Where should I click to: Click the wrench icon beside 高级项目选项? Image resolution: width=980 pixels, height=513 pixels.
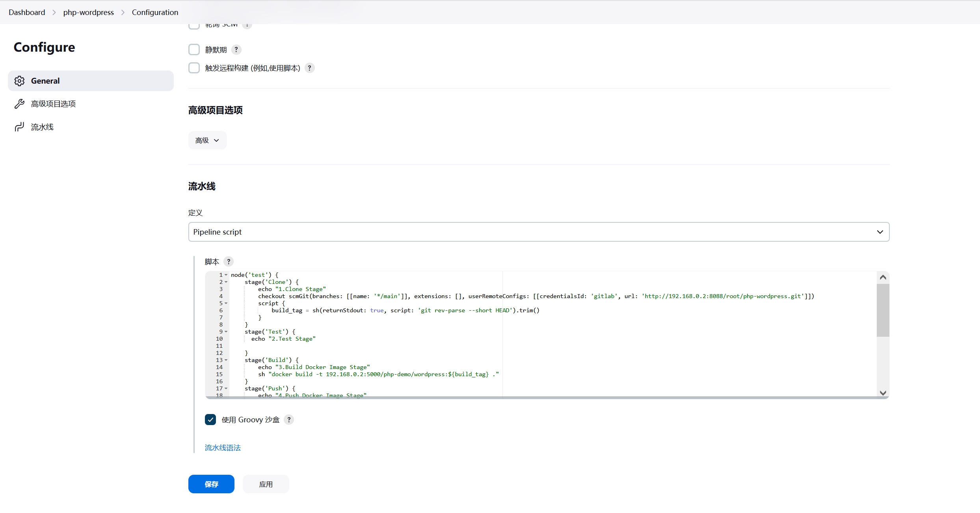pyautogui.click(x=19, y=104)
